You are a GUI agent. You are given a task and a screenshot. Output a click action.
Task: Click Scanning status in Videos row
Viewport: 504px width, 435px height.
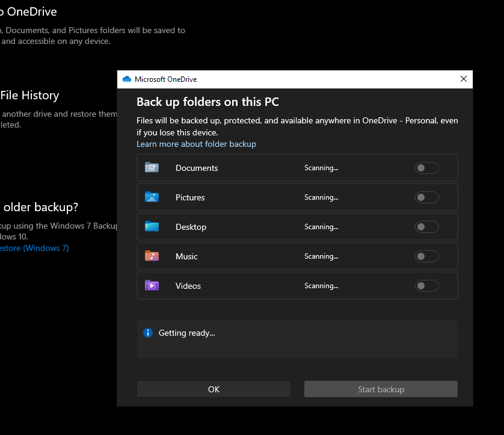point(321,286)
